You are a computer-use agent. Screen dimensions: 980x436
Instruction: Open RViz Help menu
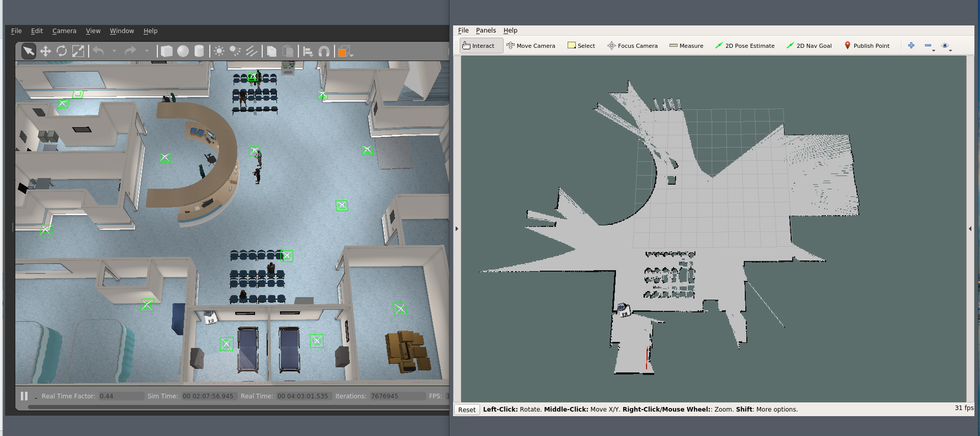coord(510,31)
